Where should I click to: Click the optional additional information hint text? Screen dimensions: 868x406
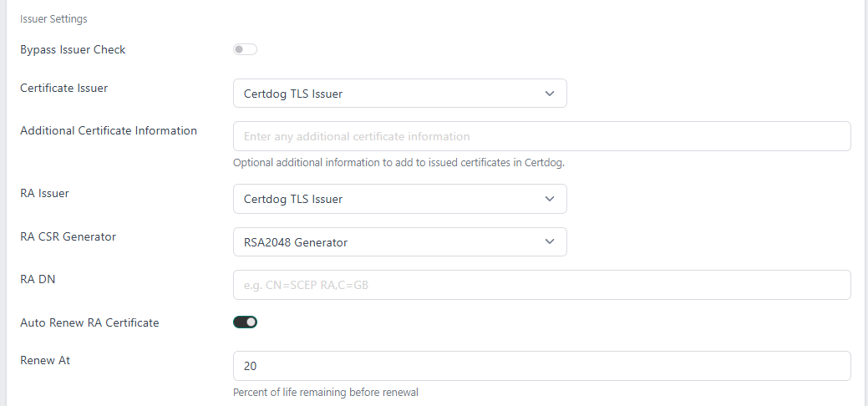[398, 163]
